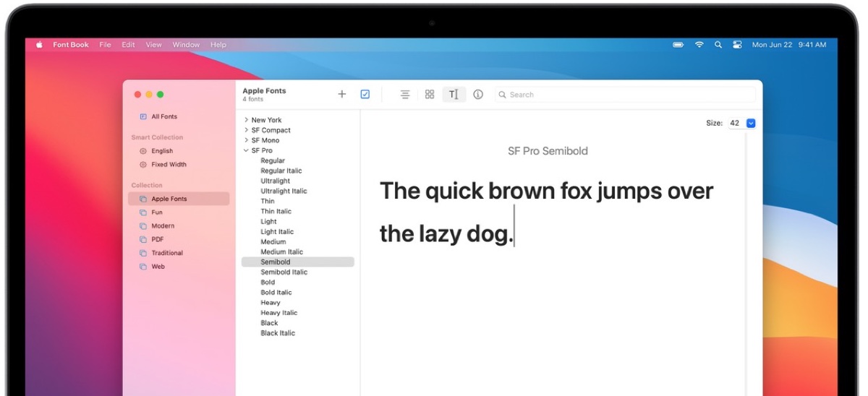Select Ultralight Italic typeface
This screenshot has width=868, height=396.
pos(284,191)
